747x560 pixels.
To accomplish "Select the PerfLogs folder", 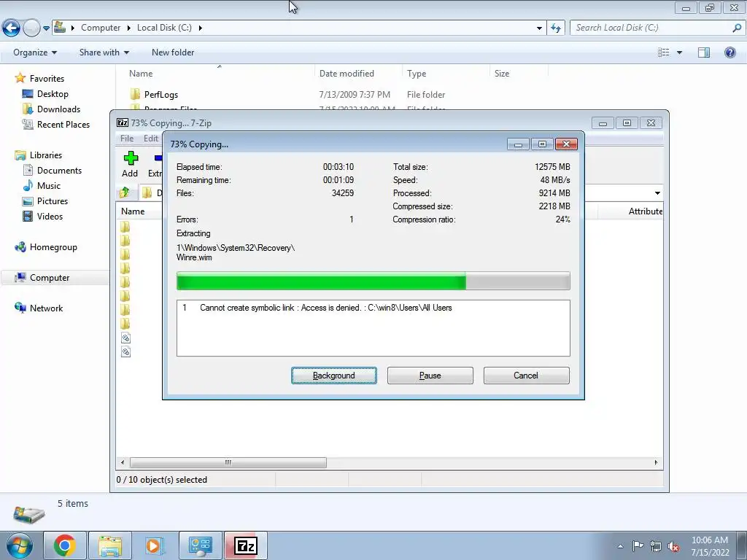I will [x=161, y=94].
